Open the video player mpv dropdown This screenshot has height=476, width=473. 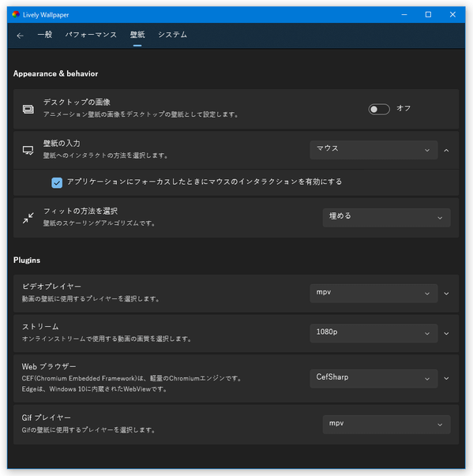click(374, 293)
